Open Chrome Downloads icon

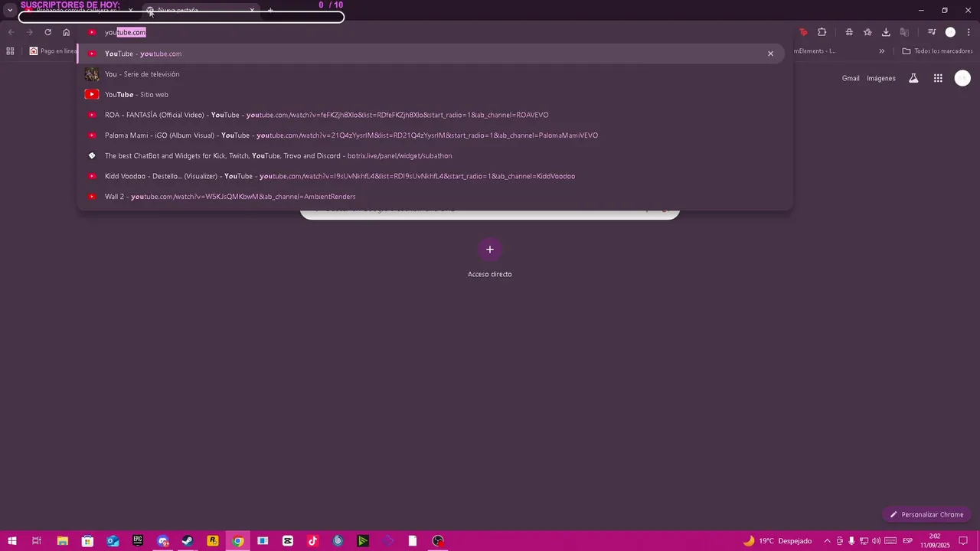click(x=886, y=32)
